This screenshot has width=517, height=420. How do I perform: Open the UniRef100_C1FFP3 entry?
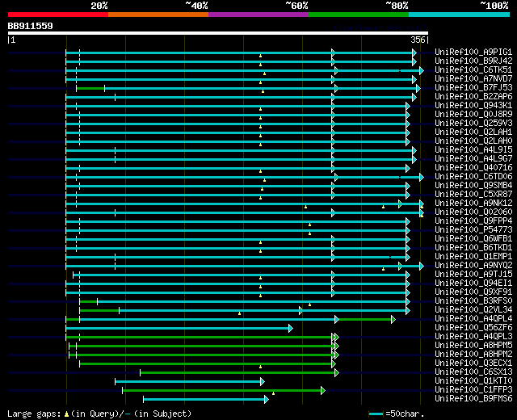pos(473,390)
